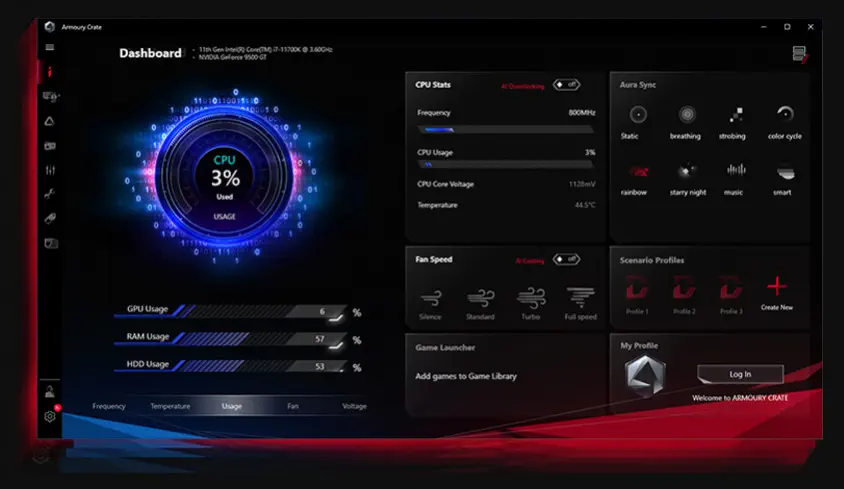Screen dimensions: 844x489
Task: Switch to the Usage tab
Action: pos(232,406)
